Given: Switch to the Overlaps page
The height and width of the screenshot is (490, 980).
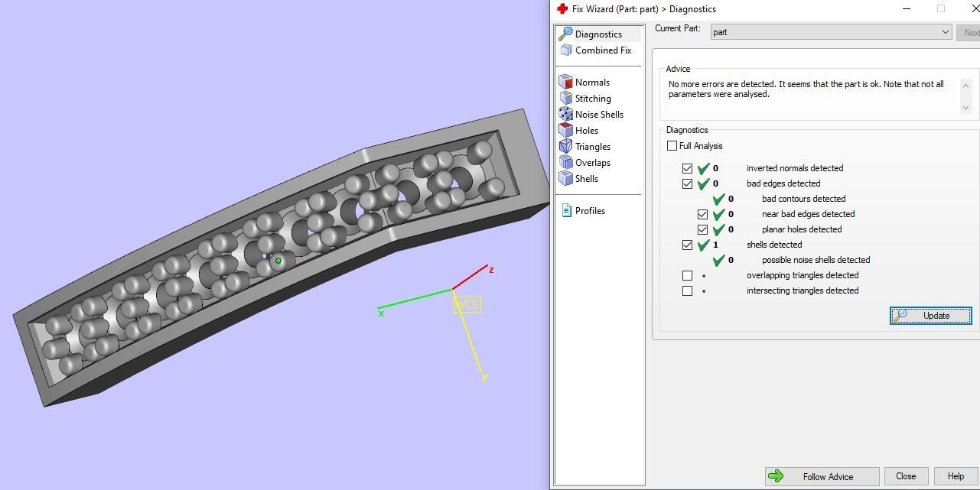Looking at the screenshot, I should click(x=592, y=162).
